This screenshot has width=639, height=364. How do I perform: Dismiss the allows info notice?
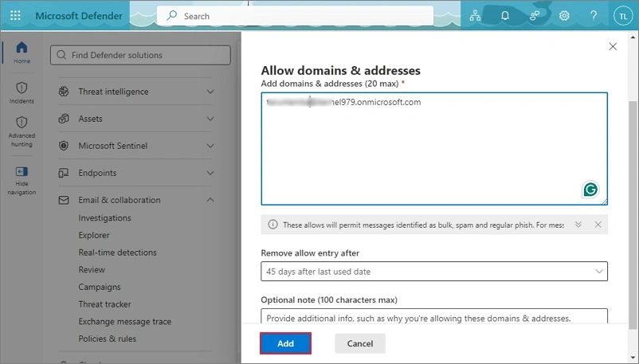[x=598, y=225]
